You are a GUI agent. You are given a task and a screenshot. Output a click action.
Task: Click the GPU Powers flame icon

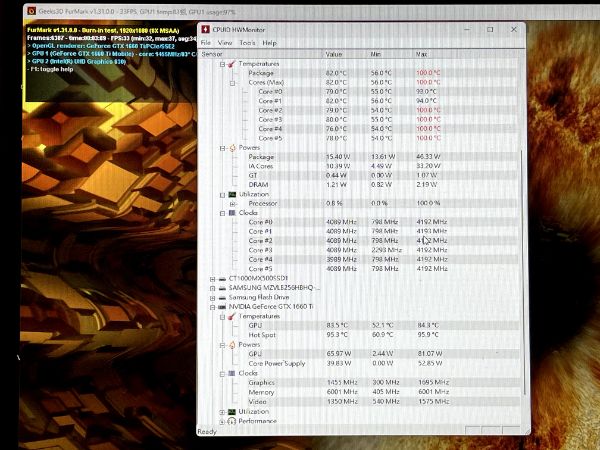pos(232,345)
